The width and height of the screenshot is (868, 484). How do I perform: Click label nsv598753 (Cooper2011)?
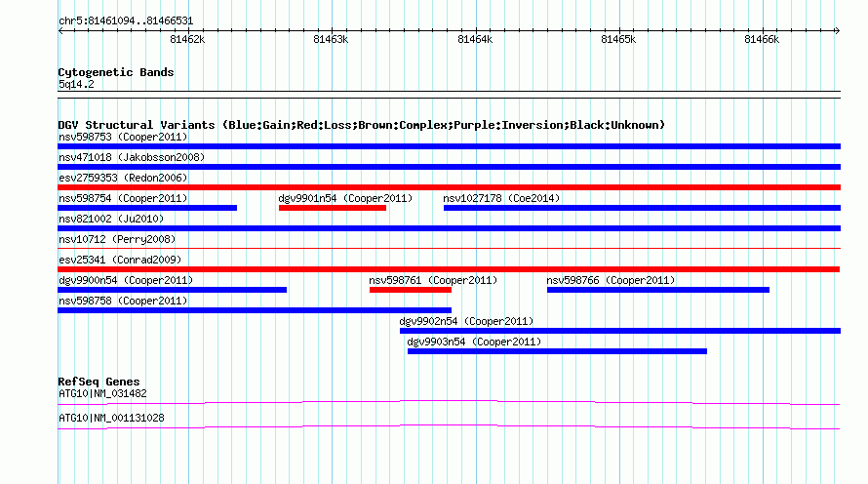123,137
